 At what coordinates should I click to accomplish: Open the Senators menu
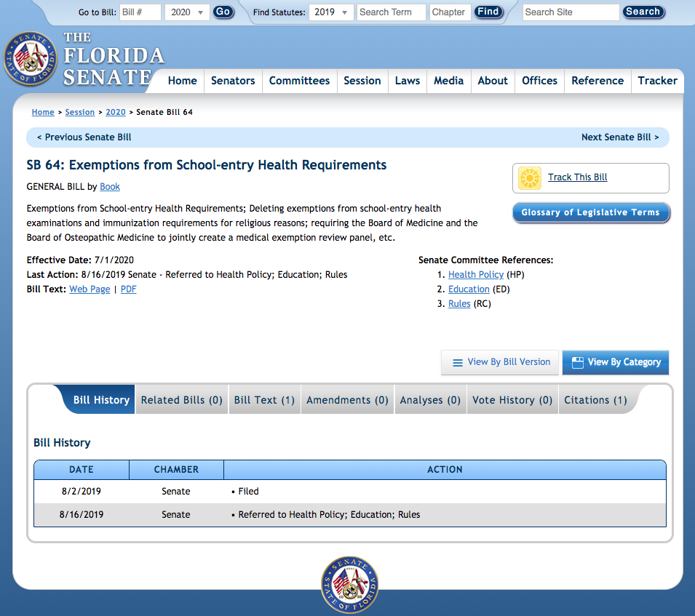pos(233,81)
